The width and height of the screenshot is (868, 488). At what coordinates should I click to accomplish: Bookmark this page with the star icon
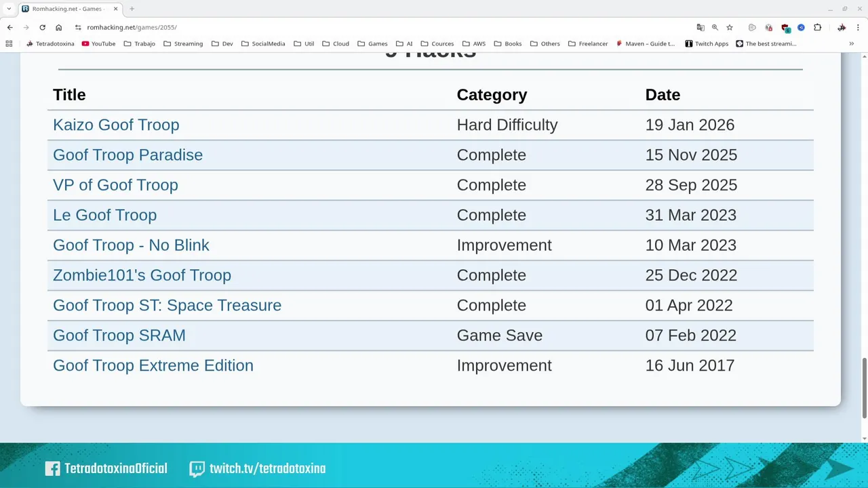tap(730, 27)
